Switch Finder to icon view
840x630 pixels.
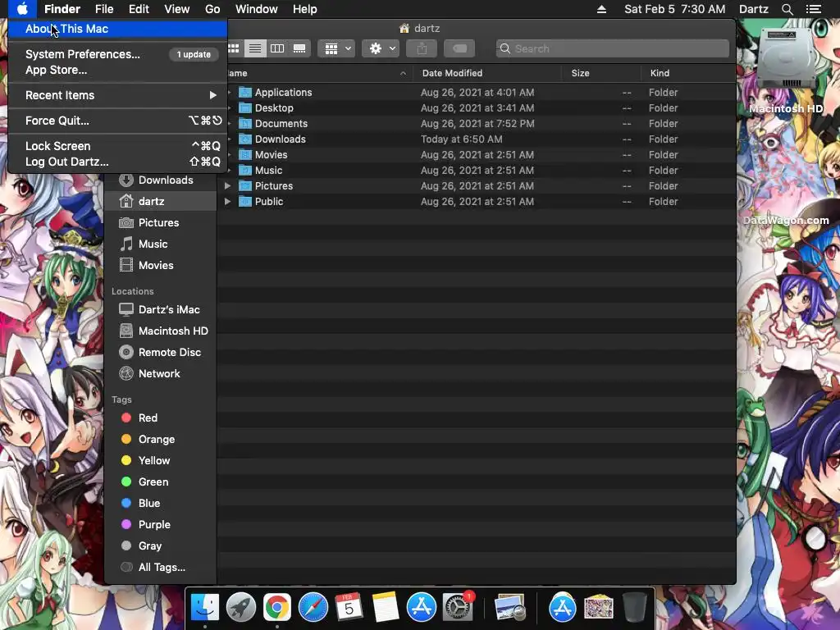click(x=234, y=48)
